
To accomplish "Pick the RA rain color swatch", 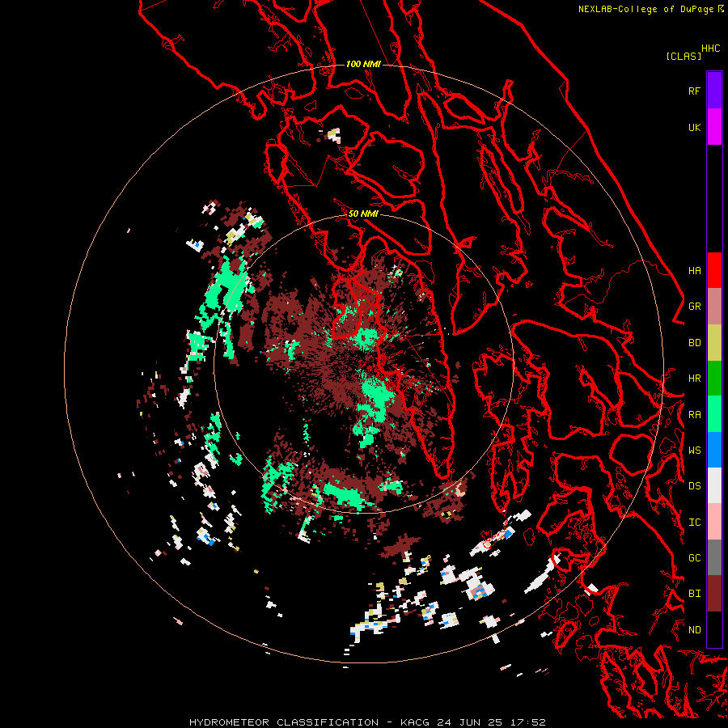I will click(x=714, y=414).
